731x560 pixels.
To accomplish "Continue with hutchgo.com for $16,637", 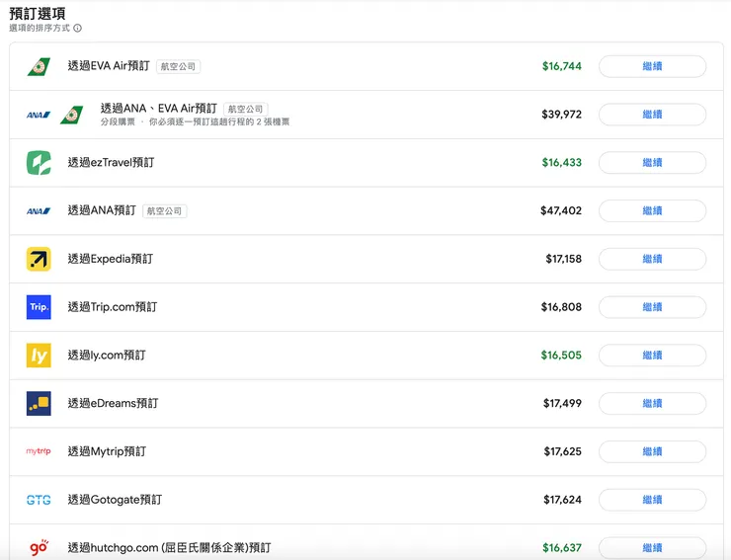I will point(652,548).
